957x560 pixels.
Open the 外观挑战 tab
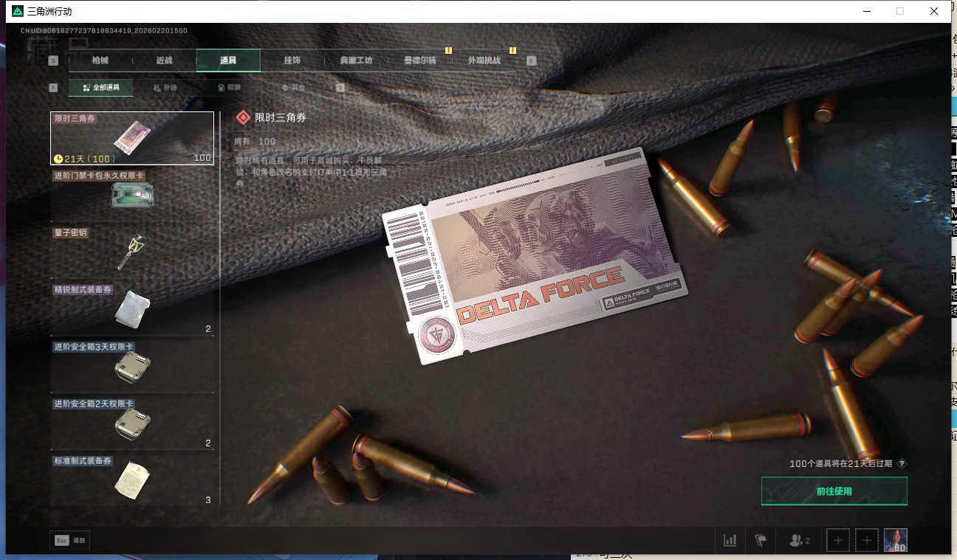(484, 61)
